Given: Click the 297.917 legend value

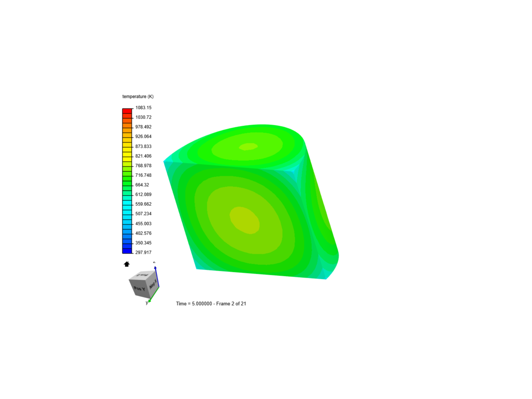Looking at the screenshot, I should pos(143,252).
